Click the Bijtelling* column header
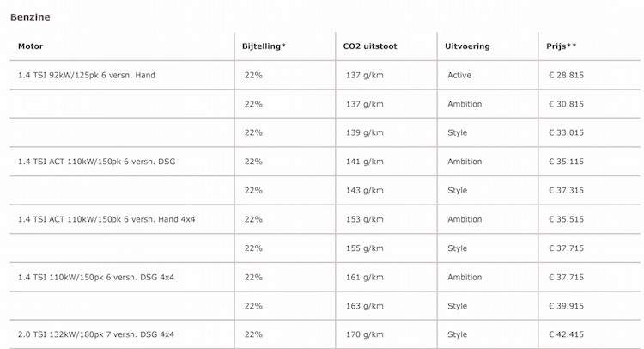The width and height of the screenshot is (644, 349). (x=264, y=46)
